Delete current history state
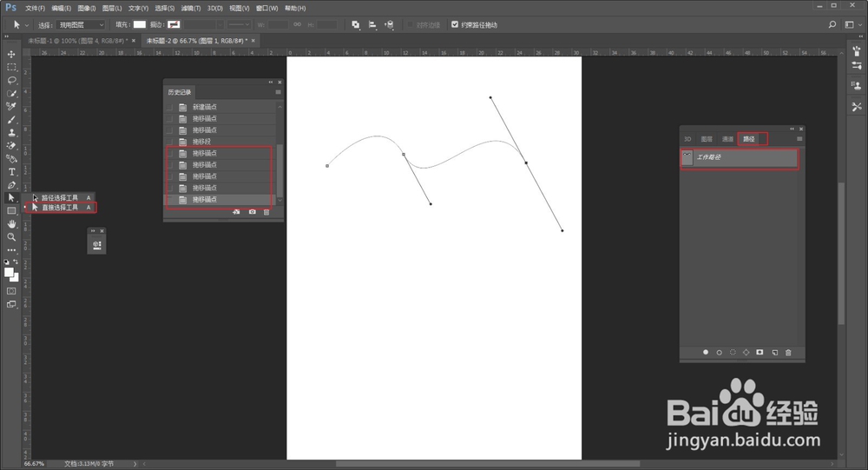 266,212
